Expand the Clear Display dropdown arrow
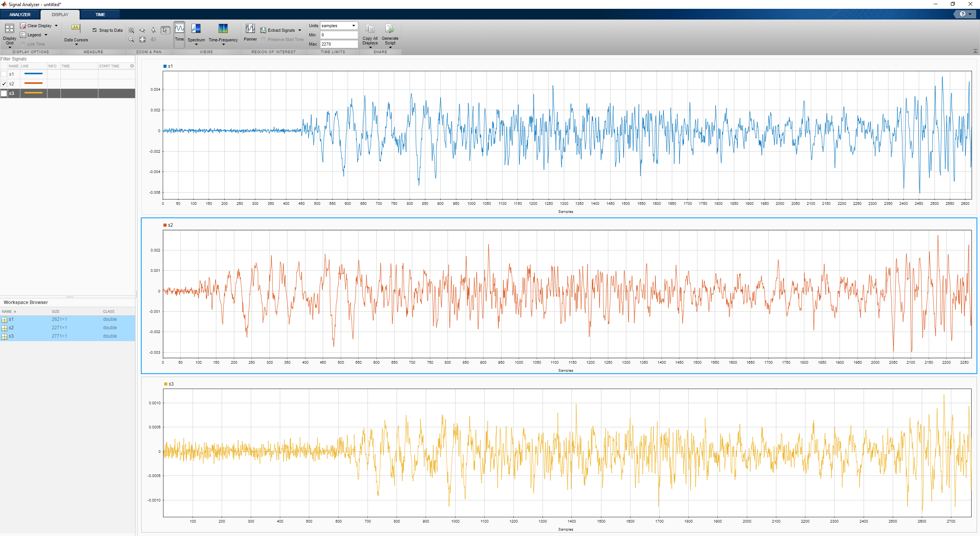Image resolution: width=980 pixels, height=536 pixels. click(x=56, y=26)
